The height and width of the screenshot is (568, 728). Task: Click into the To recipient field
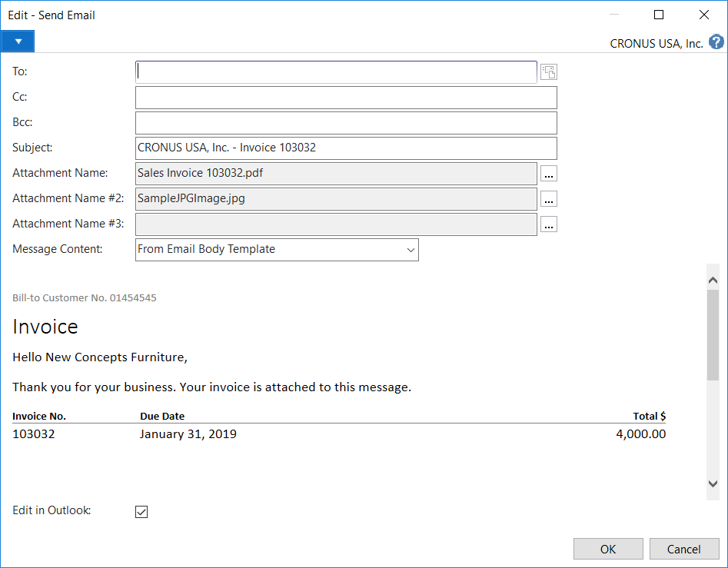(336, 71)
